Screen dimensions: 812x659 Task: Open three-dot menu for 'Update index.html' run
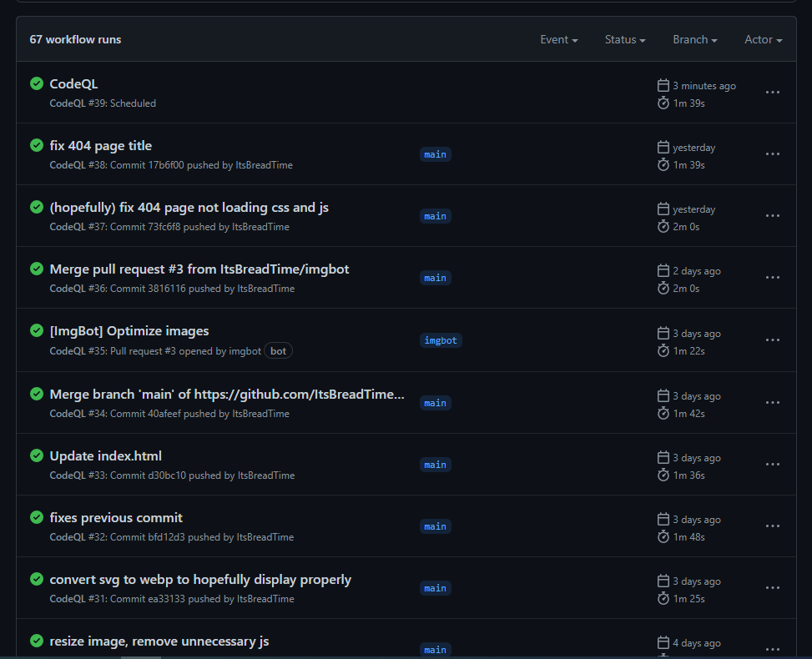pos(772,465)
